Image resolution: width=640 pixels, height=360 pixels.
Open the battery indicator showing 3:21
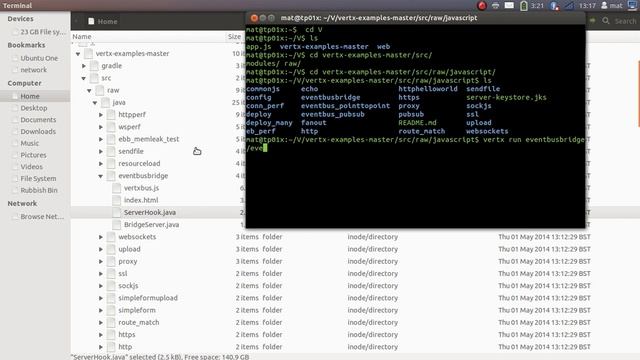[531, 6]
